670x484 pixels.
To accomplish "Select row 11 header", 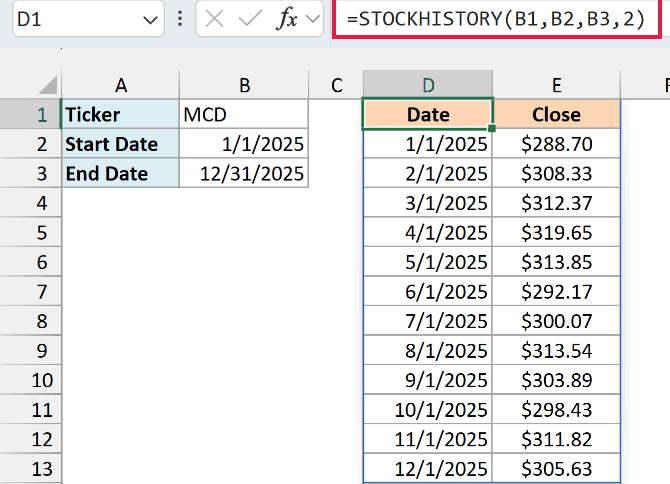I will pos(31,409).
